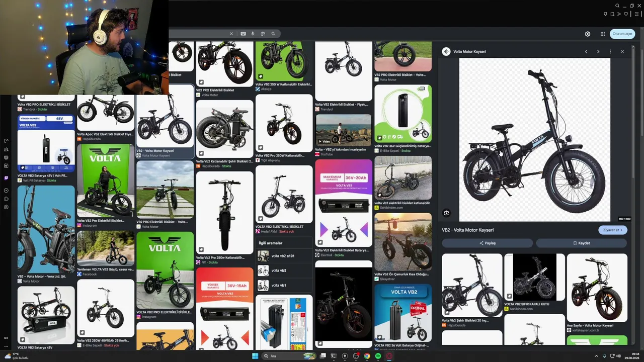
Task: Click the Ziyaret et button
Action: [613, 230]
